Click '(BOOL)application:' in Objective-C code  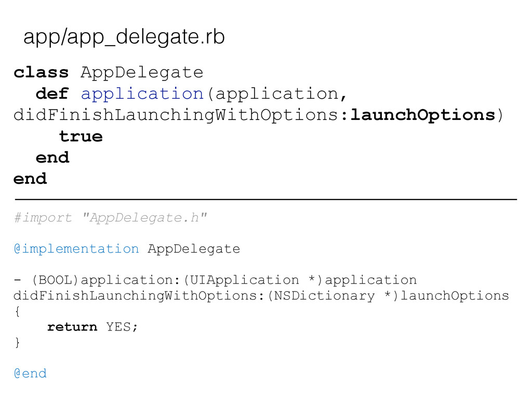(105, 280)
